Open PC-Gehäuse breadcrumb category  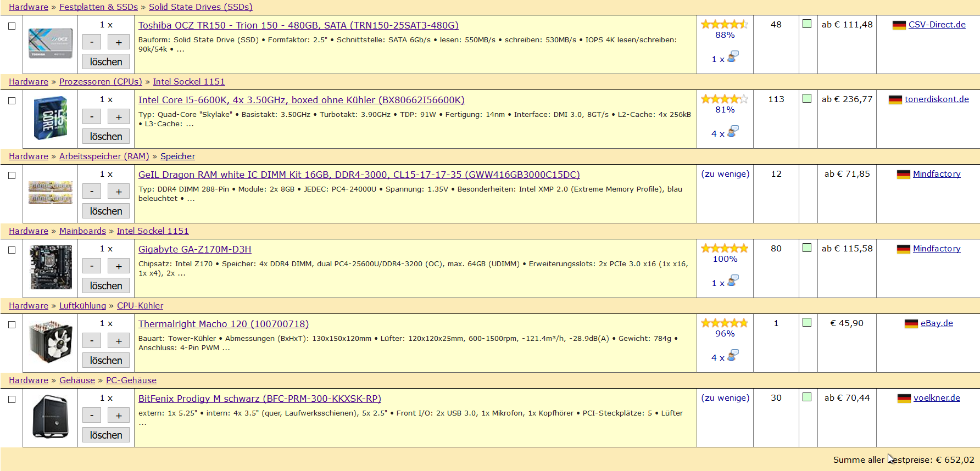pos(131,380)
